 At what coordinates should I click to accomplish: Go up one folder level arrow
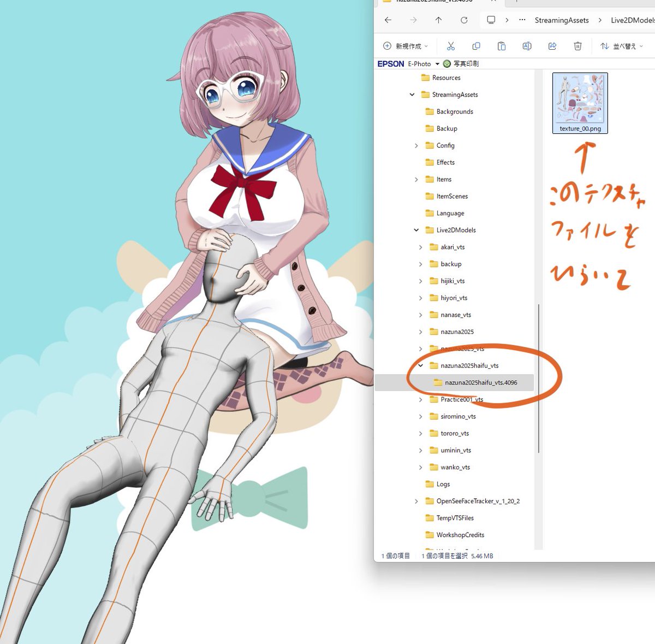pos(438,20)
